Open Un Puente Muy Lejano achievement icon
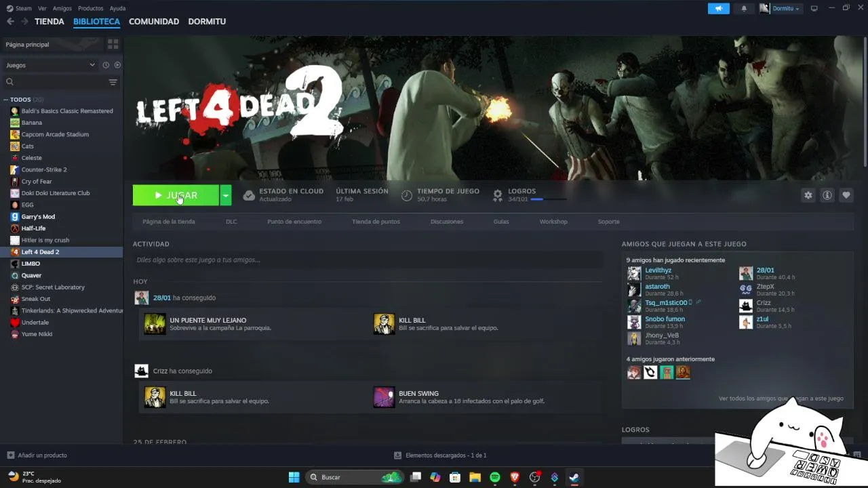The image size is (868, 488). (x=155, y=324)
